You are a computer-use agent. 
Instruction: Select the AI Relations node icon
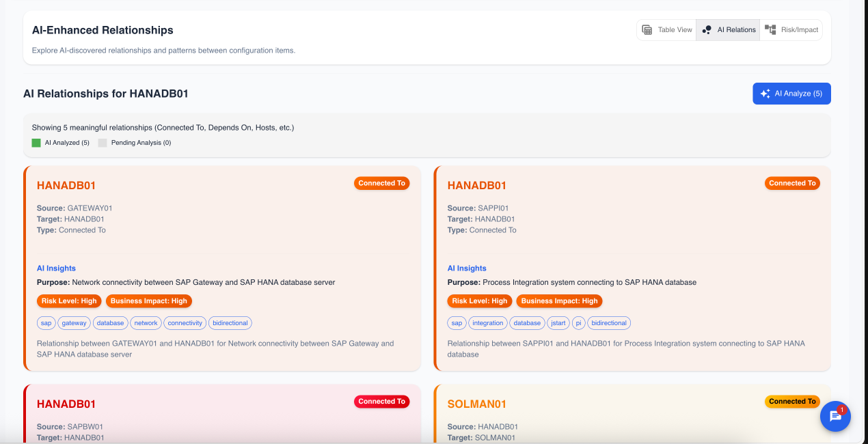coord(706,29)
